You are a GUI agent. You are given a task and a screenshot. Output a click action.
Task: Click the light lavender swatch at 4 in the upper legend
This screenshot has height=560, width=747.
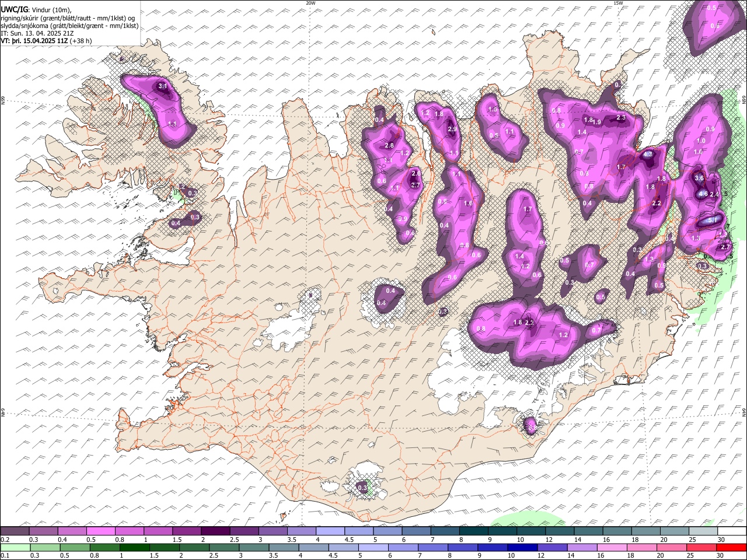pyautogui.click(x=329, y=531)
